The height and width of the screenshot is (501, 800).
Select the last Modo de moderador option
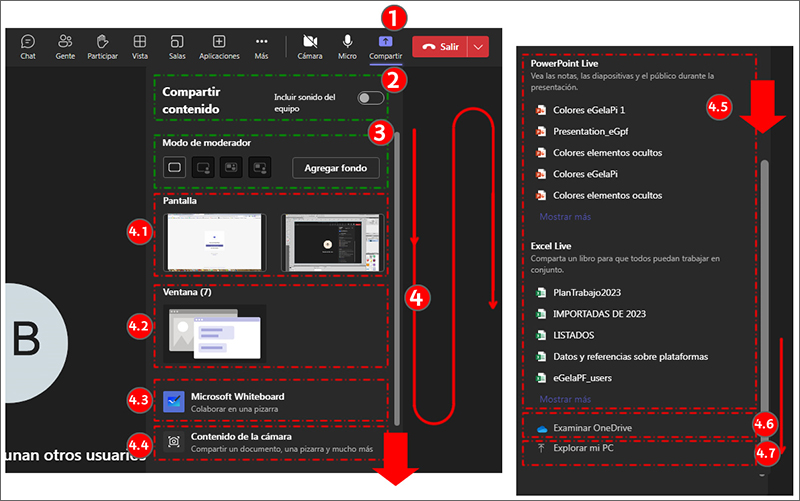[260, 168]
